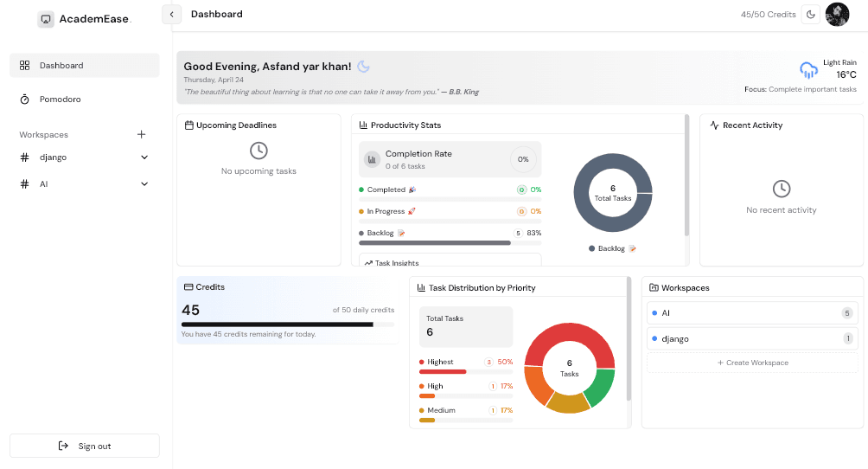868x469 pixels.
Task: Collapse the sidebar with the chevron button
Action: 171,14
